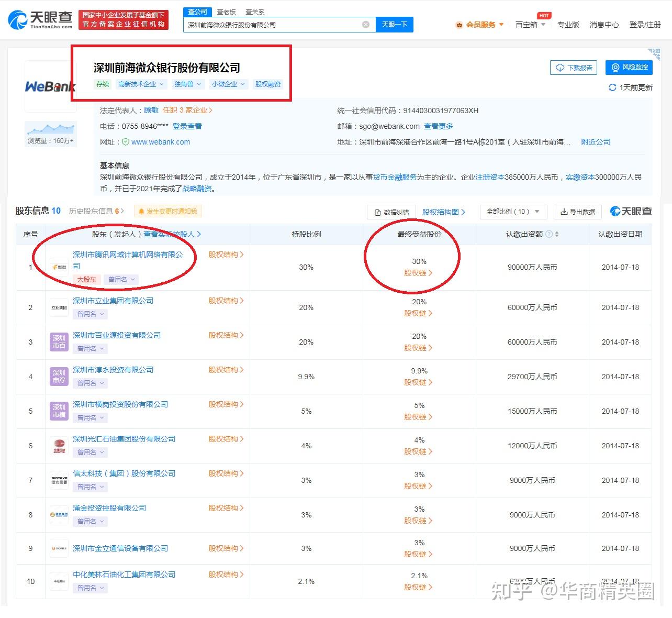672x618 pixels.
Task: Click the 导出数据 button
Action: click(578, 212)
